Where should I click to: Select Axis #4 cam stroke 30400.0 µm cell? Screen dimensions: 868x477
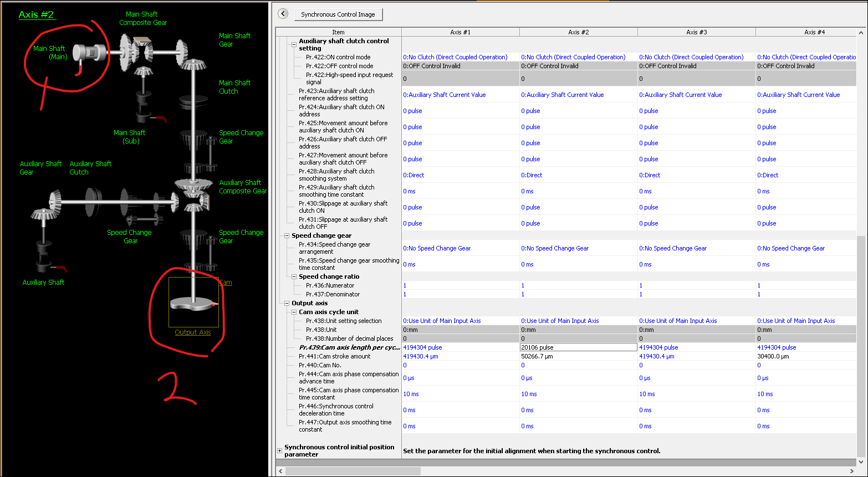(x=806, y=356)
